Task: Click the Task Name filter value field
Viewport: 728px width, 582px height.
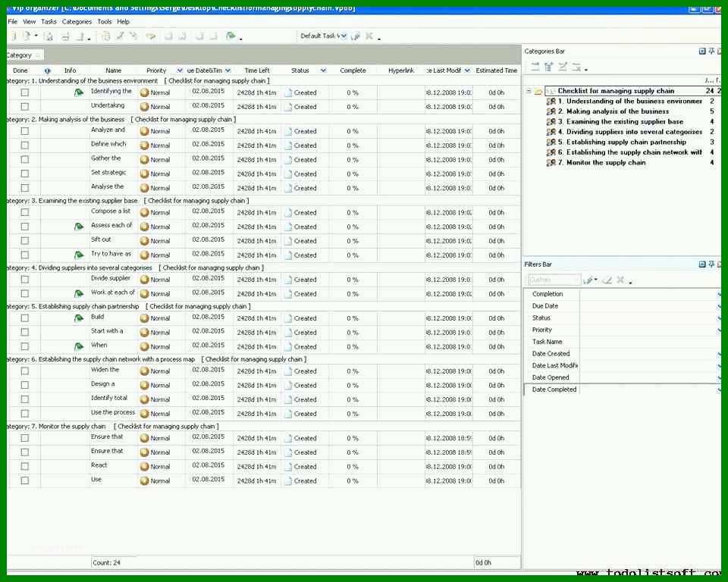Action: click(x=650, y=342)
